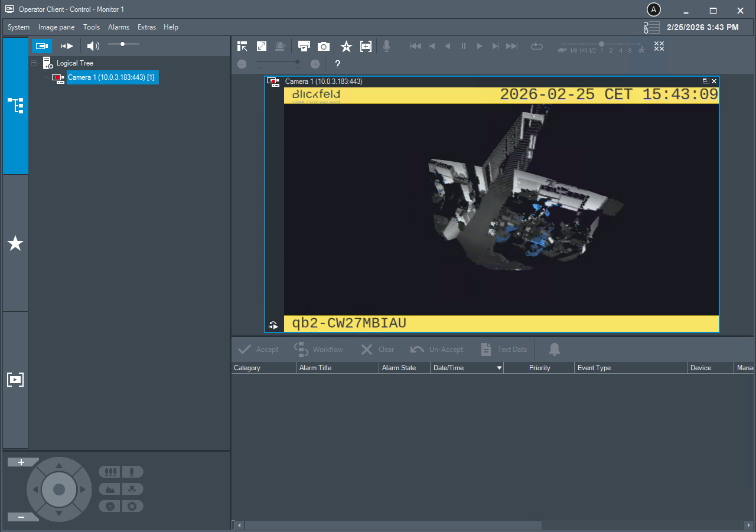756x532 pixels.
Task: Select Camera 1 in the Logical Tree
Action: click(111, 77)
